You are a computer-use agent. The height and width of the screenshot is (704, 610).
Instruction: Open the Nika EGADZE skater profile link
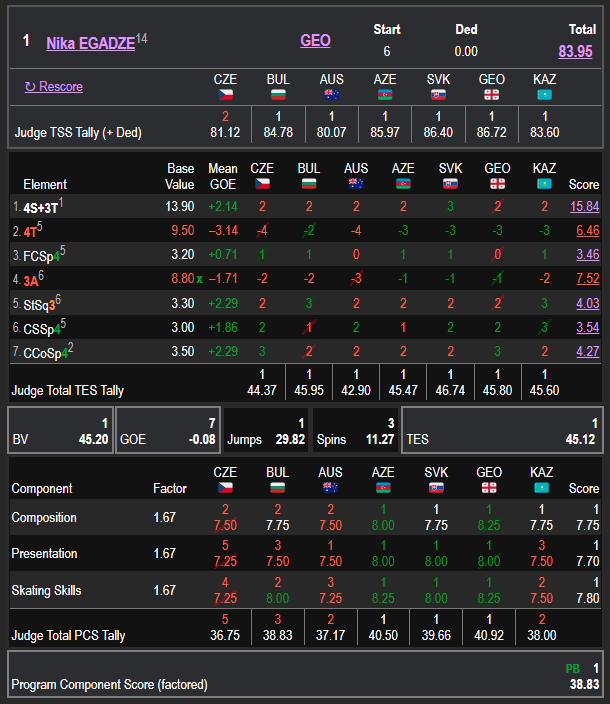(90, 42)
